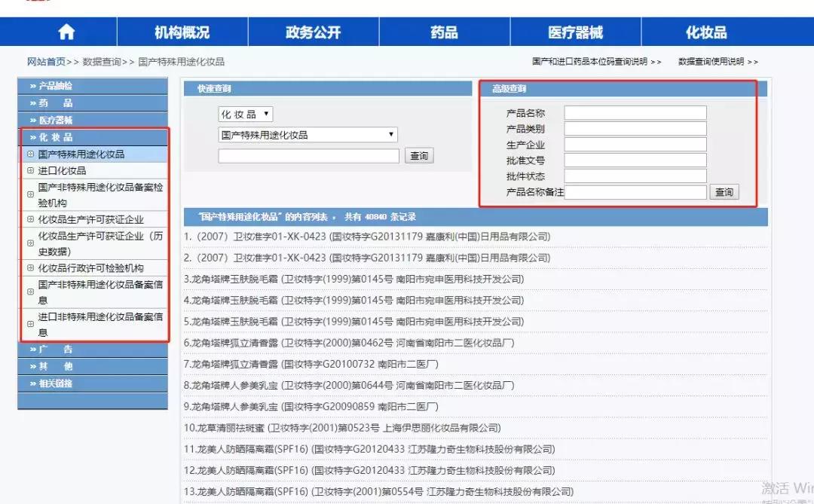Open the 机构概况 menu item
The image size is (814, 504).
click(182, 32)
